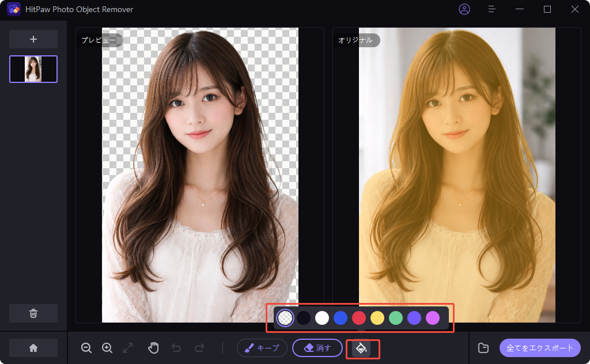The width and height of the screenshot is (590, 364).
Task: Pick the yellow background color swatch
Action: 377,318
